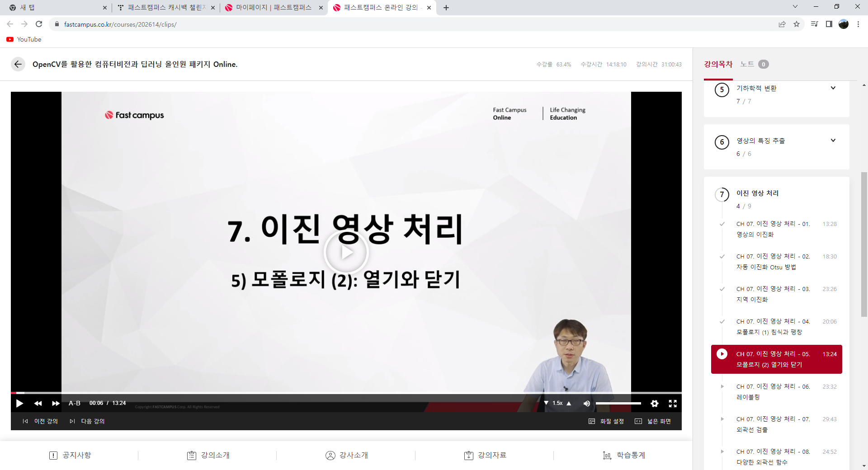Open the 강의자료 course materials tab
This screenshot has height=470, width=868.
(485, 455)
